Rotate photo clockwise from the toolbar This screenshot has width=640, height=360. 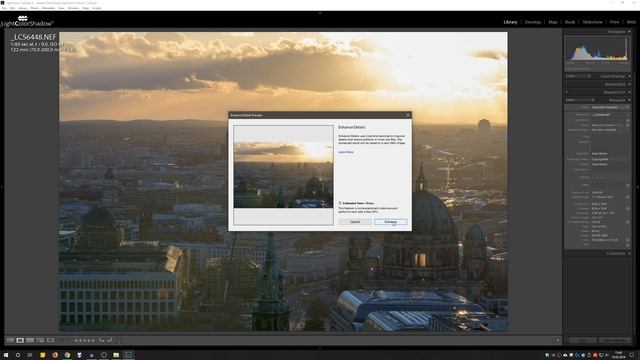pyautogui.click(x=109, y=340)
